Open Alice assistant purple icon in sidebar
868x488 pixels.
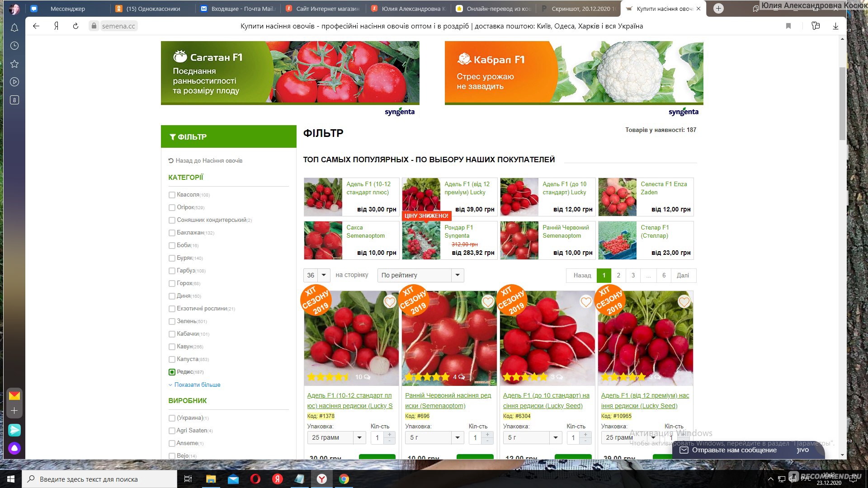coord(14,448)
